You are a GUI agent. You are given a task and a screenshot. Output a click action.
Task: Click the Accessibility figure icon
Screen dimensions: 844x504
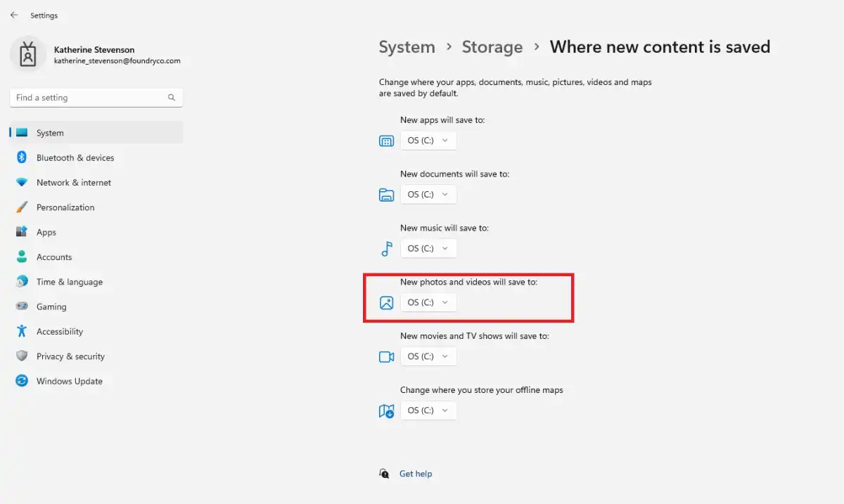coord(22,331)
